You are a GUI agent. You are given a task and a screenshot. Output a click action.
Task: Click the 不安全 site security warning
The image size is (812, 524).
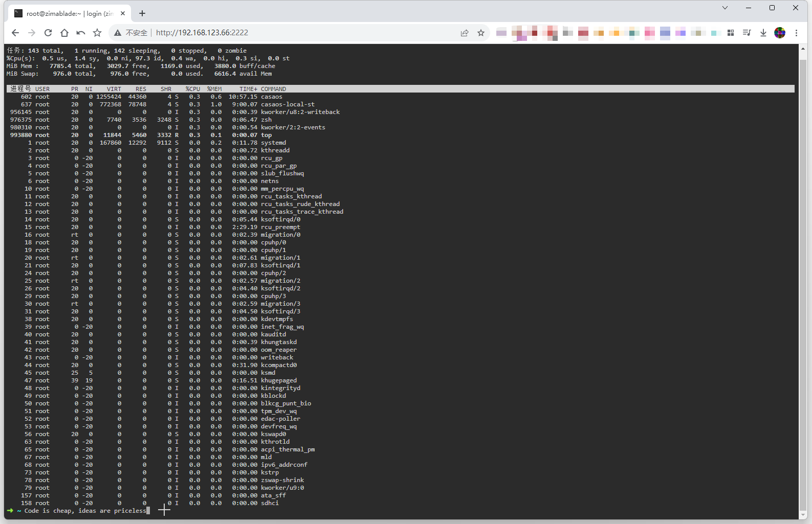pyautogui.click(x=131, y=33)
